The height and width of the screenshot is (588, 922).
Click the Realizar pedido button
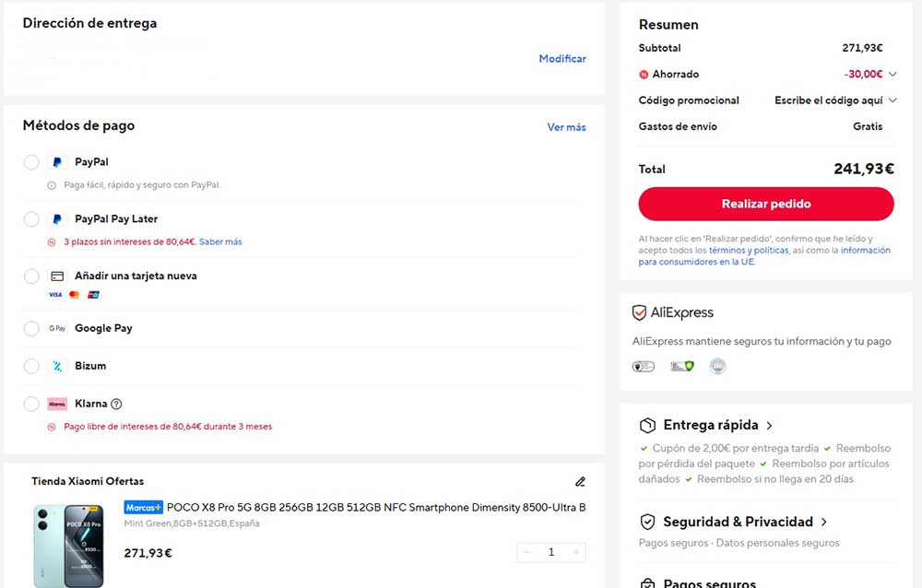(766, 204)
